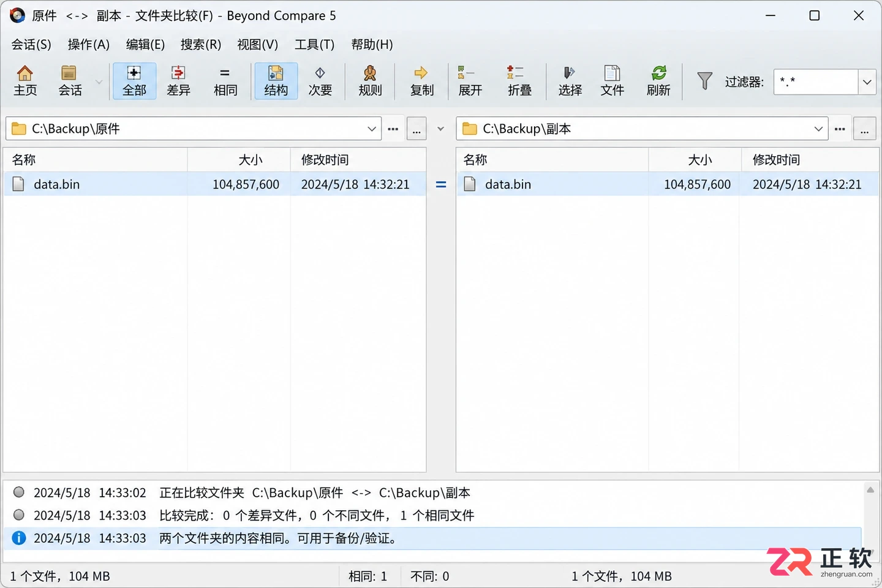
Task: Open the 过滤器 filter dropdown arrow
Action: coord(867,81)
